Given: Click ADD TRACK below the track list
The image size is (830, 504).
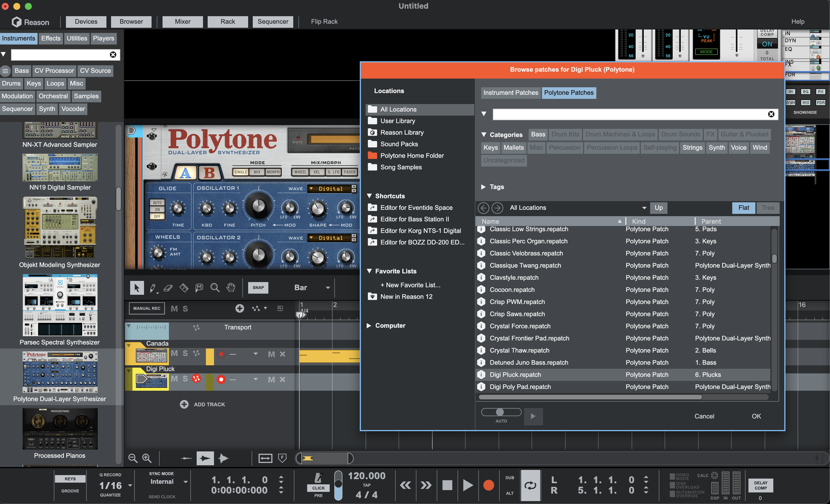Looking at the screenshot, I should click(x=202, y=404).
